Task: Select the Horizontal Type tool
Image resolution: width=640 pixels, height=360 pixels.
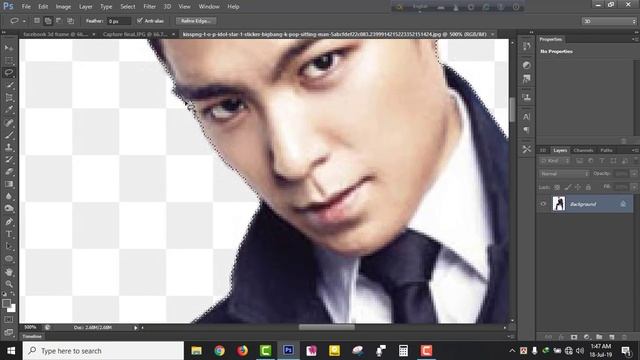Action: point(9,234)
